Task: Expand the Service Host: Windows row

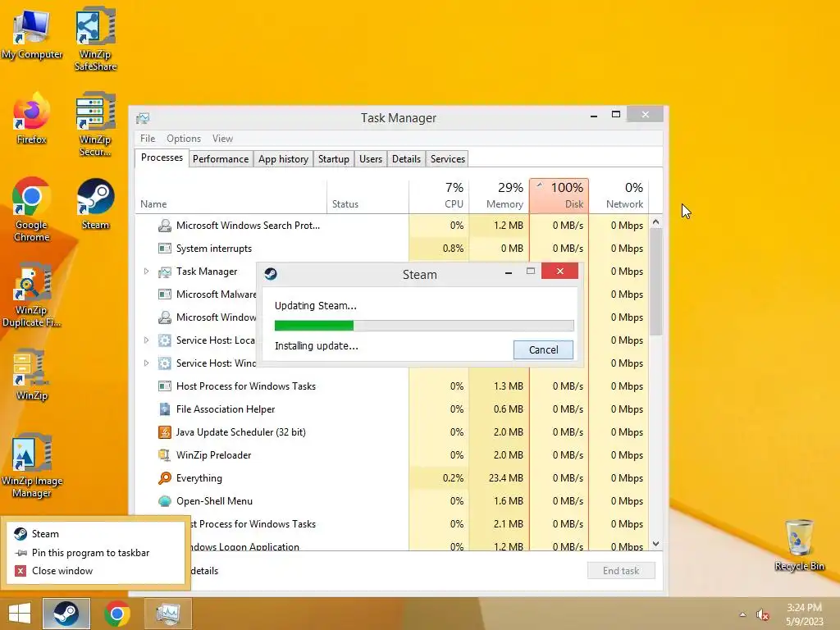Action: (146, 363)
